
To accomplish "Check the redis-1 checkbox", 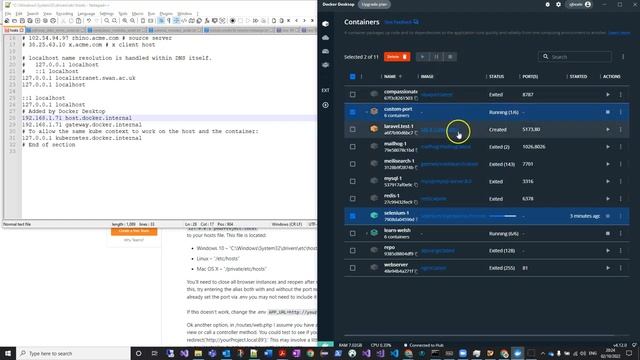I will point(353,199).
